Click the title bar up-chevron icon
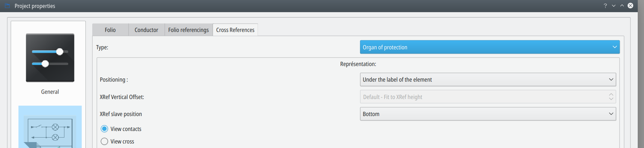This screenshot has width=644, height=148. (622, 6)
